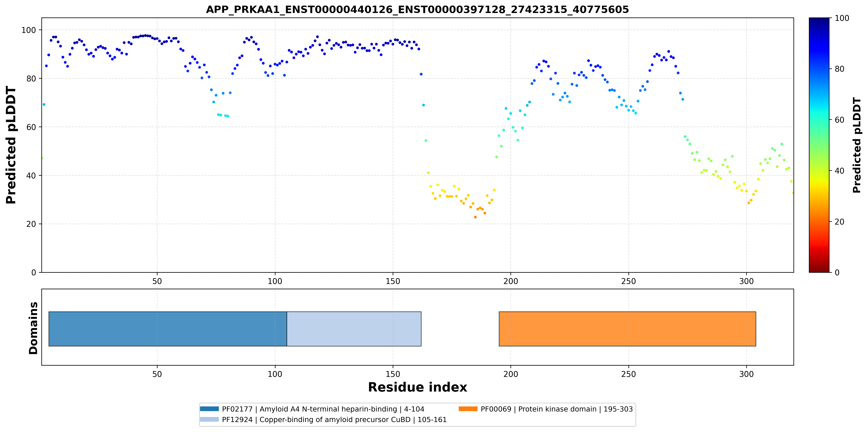
Task: Select the Amyloid A4 N-terminal domain bar
Action: 168,329
